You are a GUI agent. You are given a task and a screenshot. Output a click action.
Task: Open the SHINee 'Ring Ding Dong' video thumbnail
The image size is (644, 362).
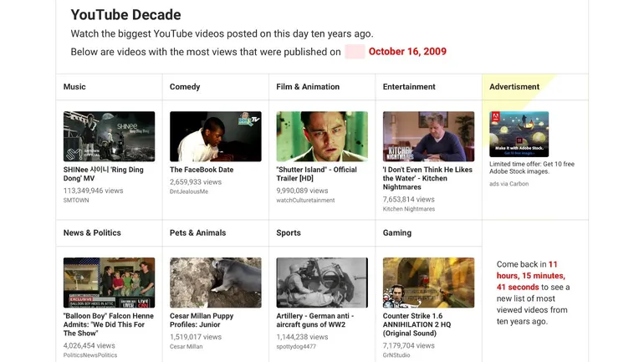pos(109,136)
